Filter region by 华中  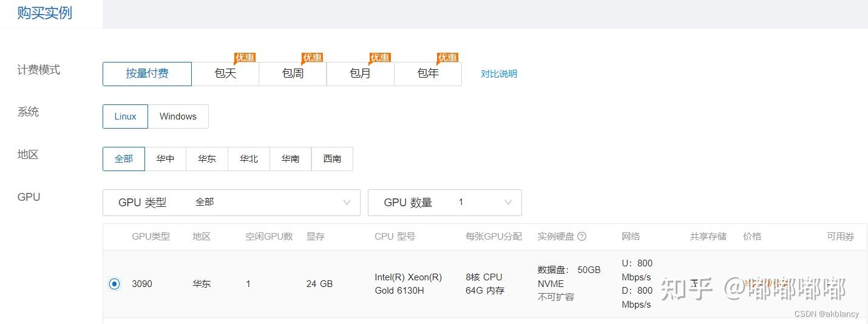tap(165, 159)
